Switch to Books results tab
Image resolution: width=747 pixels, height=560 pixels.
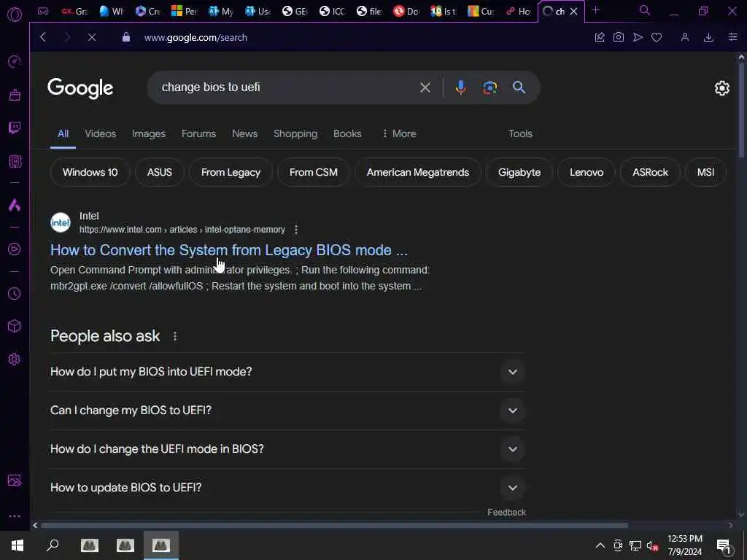click(x=347, y=134)
